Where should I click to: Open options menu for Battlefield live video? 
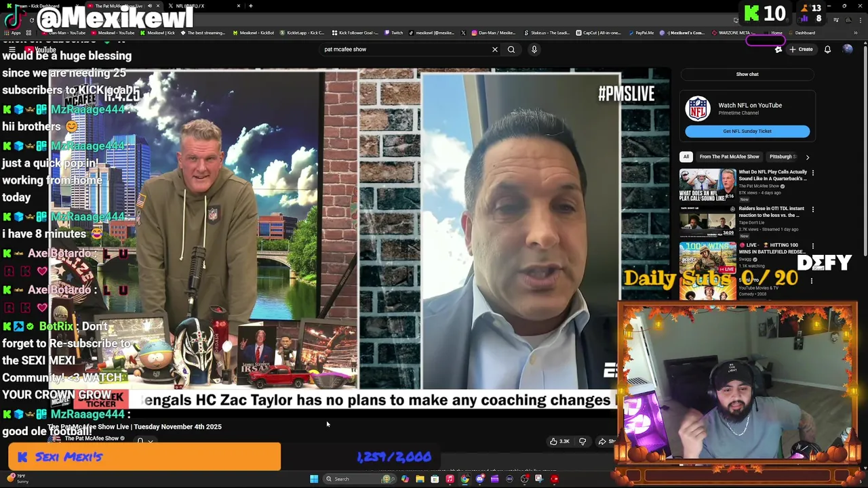click(x=812, y=246)
